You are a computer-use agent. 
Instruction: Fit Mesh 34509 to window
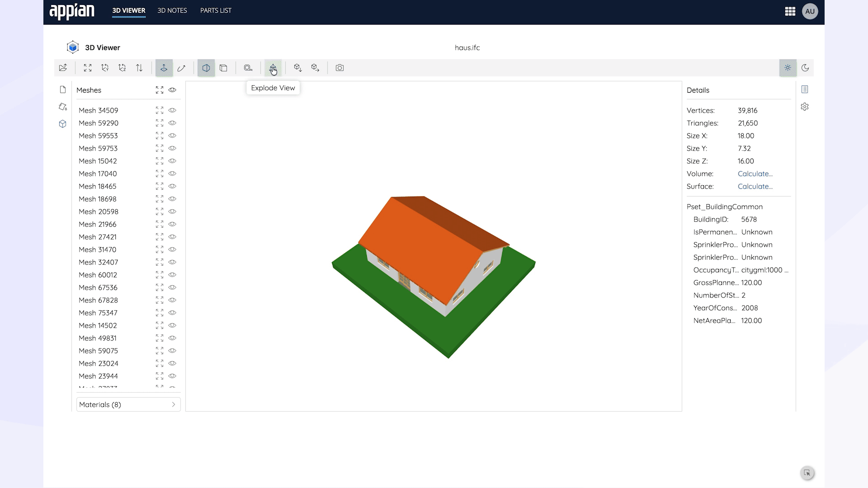[160, 110]
